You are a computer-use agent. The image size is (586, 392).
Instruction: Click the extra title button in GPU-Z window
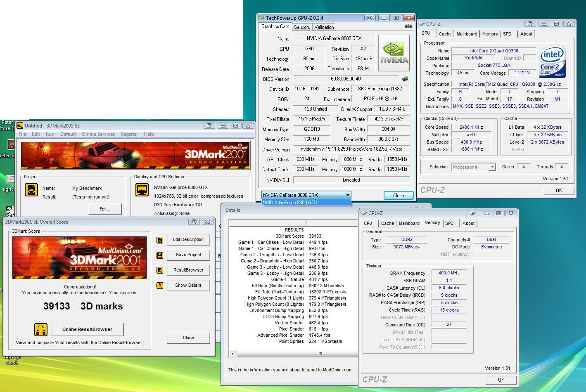tap(370, 18)
